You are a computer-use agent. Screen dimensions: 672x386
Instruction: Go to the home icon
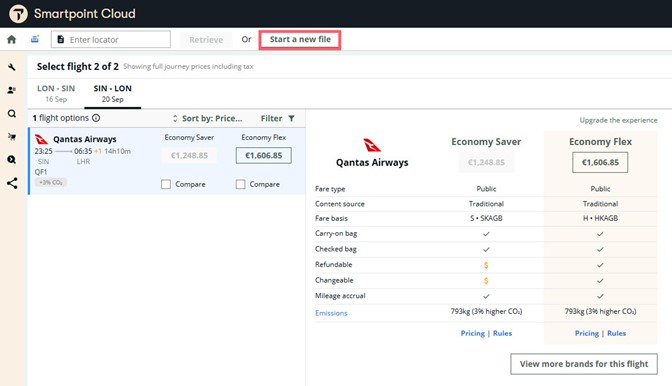(x=12, y=39)
